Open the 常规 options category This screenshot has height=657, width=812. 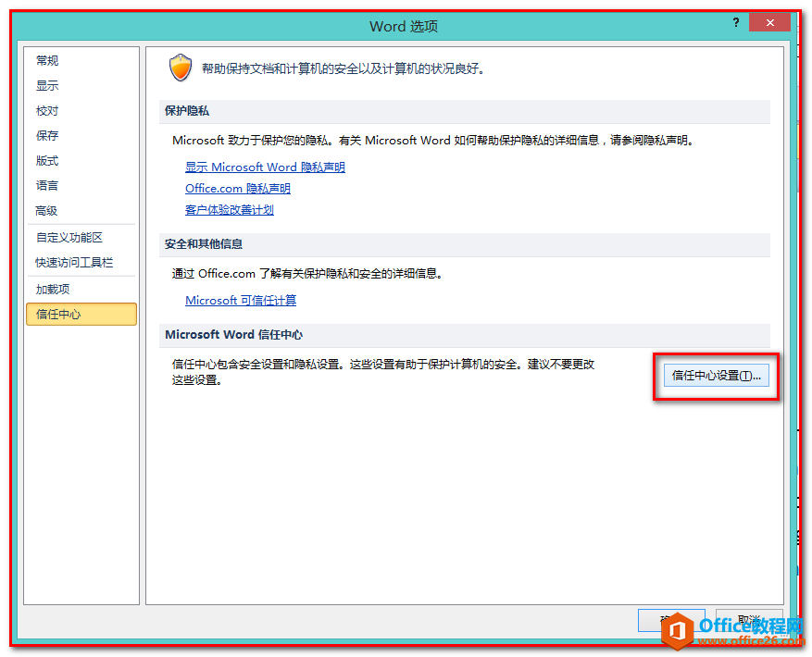click(47, 60)
